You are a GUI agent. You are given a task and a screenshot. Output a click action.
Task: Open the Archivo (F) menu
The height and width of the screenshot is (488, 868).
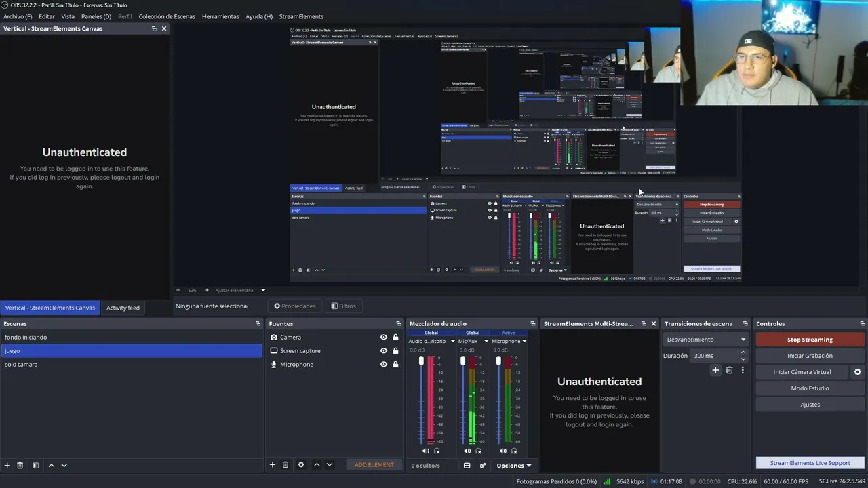tap(18, 16)
